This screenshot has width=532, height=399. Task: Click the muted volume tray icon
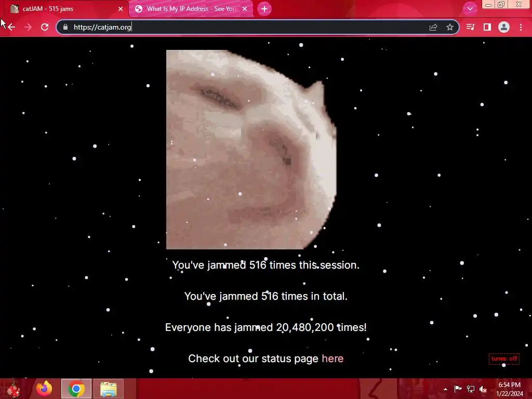[483, 389]
